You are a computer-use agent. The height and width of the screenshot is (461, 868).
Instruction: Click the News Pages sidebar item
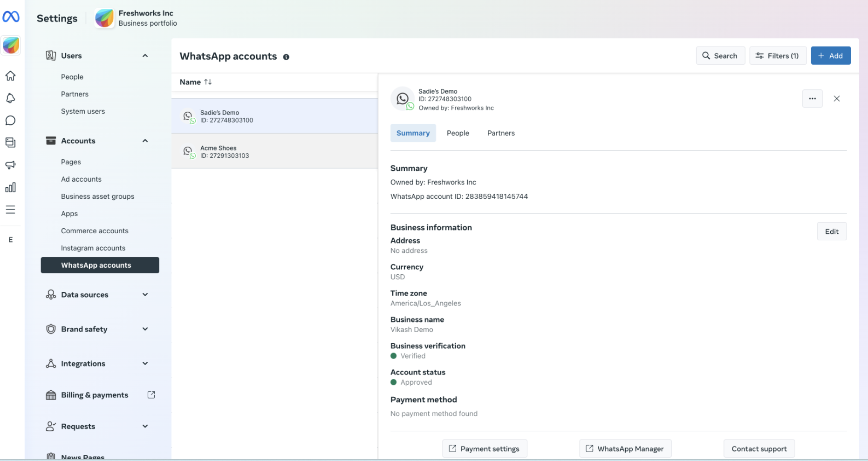click(82, 457)
